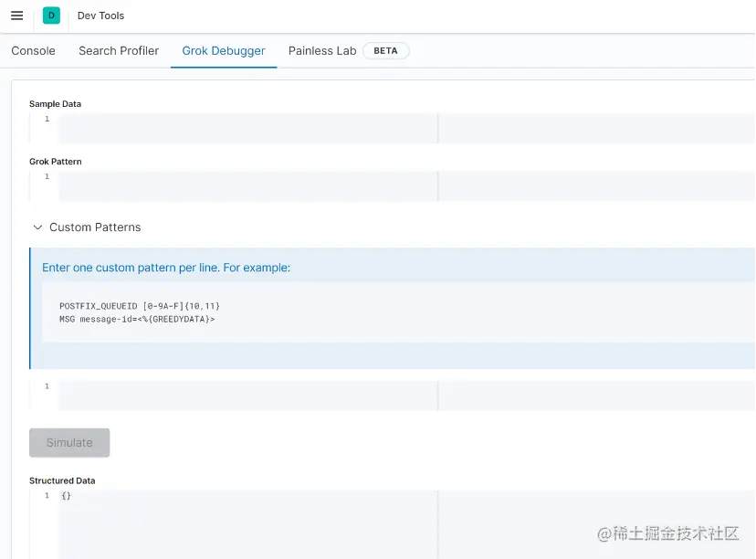Click inside the Sample Data editor
Screen dimensions: 756x559
pos(228,128)
